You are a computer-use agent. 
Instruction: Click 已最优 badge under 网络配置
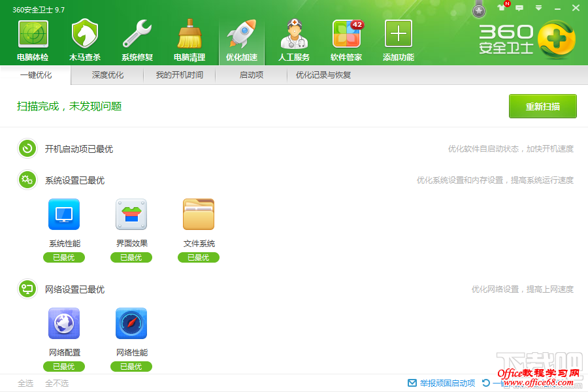(x=64, y=367)
